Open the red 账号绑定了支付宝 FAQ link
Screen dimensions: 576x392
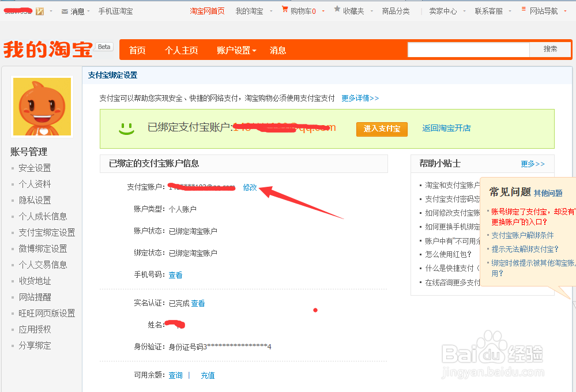click(x=533, y=217)
